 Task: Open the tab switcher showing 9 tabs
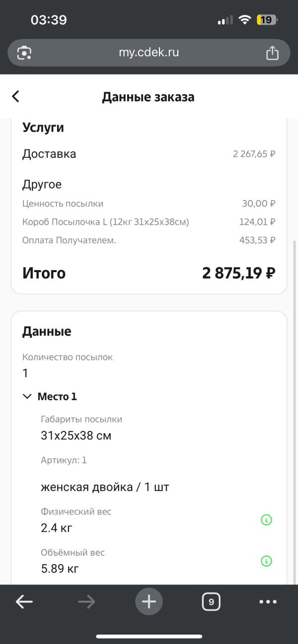pyautogui.click(x=211, y=602)
